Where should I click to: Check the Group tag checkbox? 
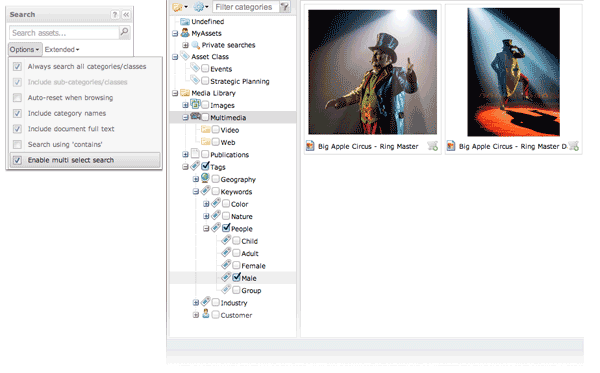236,290
